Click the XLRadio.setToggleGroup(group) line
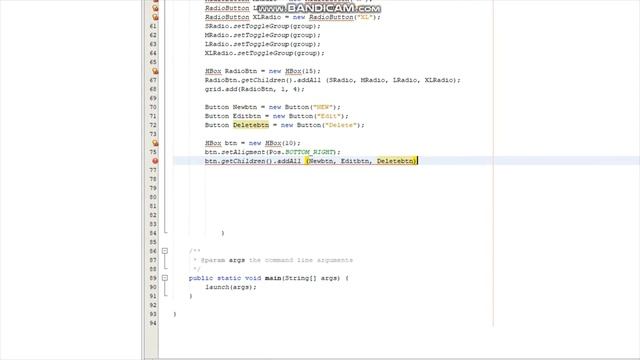The height and width of the screenshot is (360, 640). point(264,53)
